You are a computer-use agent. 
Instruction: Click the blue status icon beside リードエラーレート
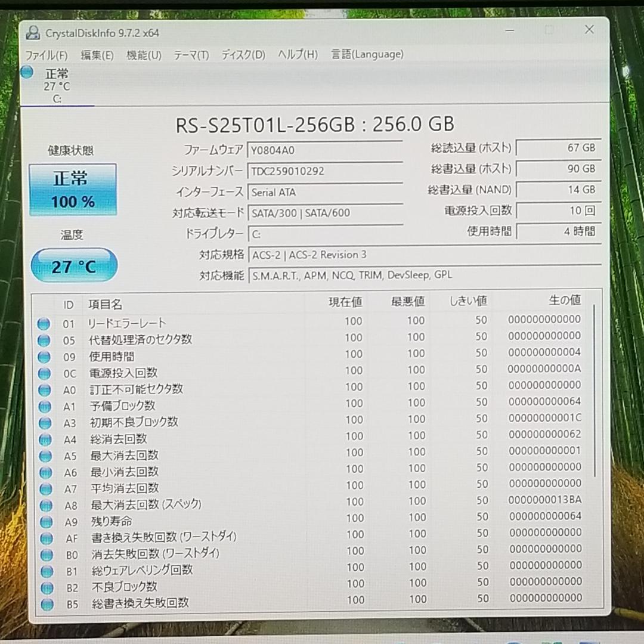[x=44, y=323]
